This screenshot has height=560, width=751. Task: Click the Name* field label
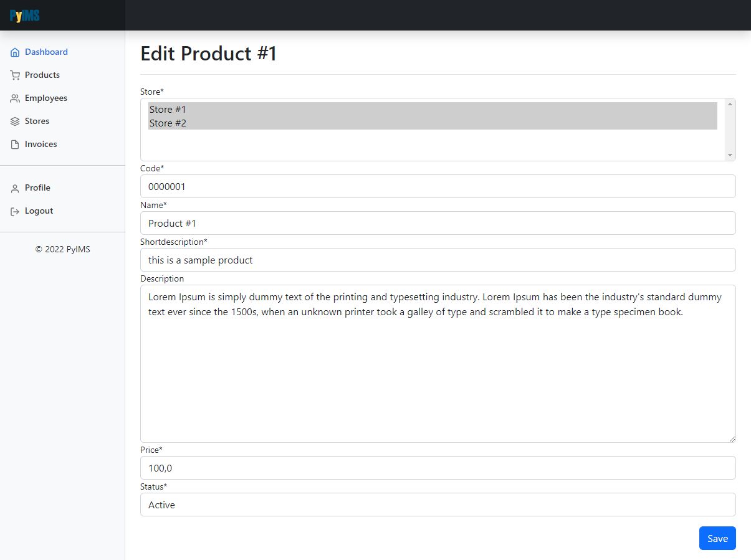point(153,205)
